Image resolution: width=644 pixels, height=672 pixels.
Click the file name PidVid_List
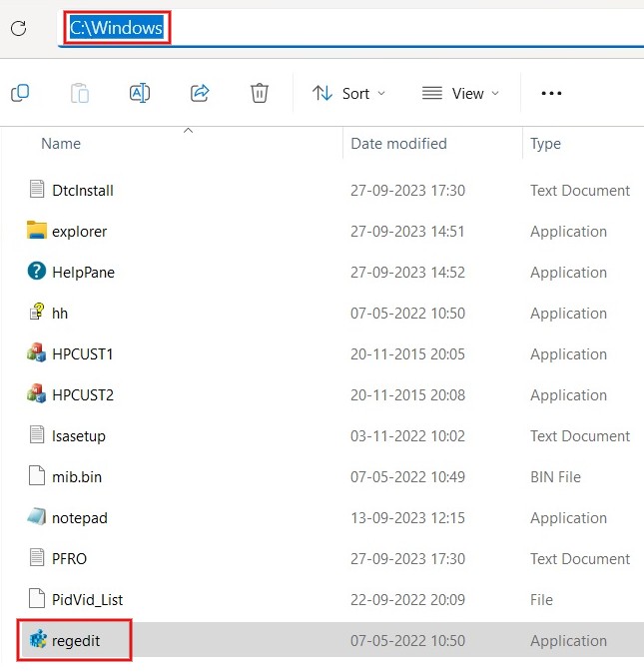click(x=87, y=600)
